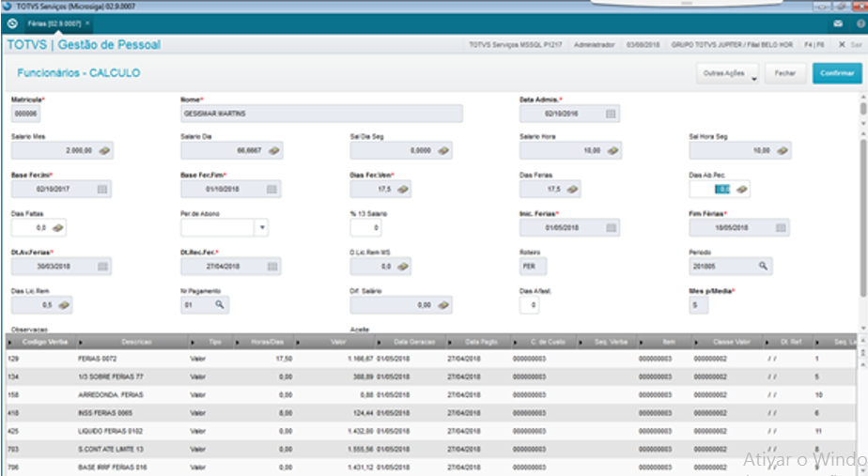Focus the Nome field with GESISMAR MARTINS
This screenshot has height=476, width=868.
(x=321, y=114)
